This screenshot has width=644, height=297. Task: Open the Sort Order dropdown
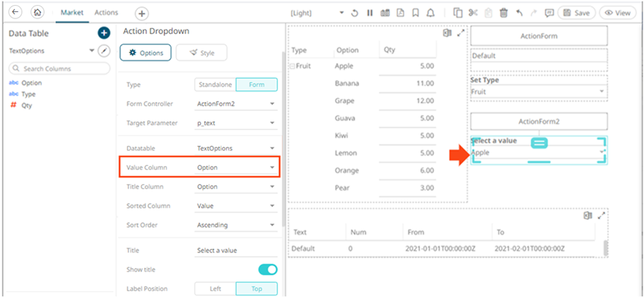coord(235,225)
